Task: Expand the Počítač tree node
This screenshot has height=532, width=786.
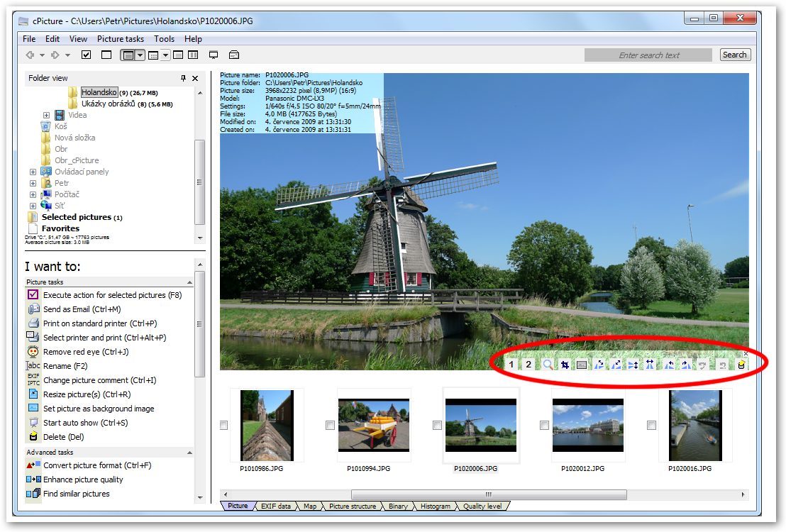Action: click(33, 194)
